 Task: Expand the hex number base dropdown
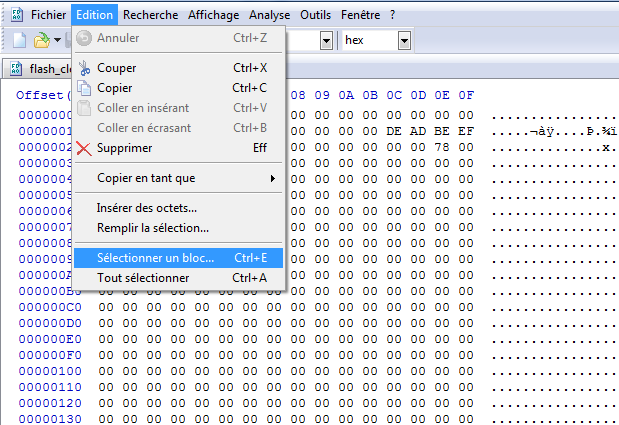404,41
